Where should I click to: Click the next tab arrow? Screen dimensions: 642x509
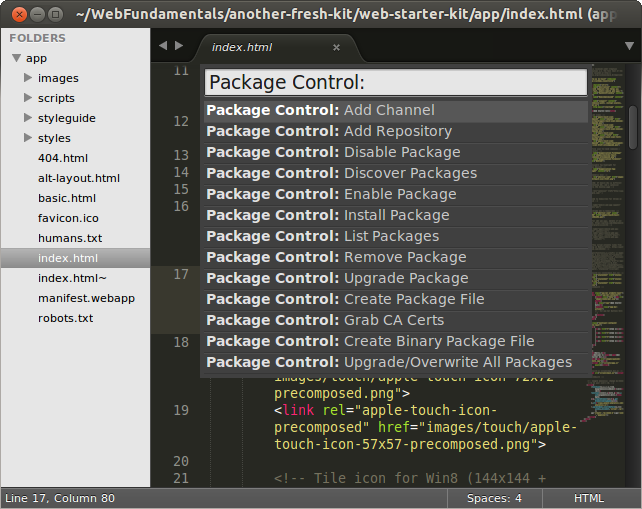tap(179, 46)
